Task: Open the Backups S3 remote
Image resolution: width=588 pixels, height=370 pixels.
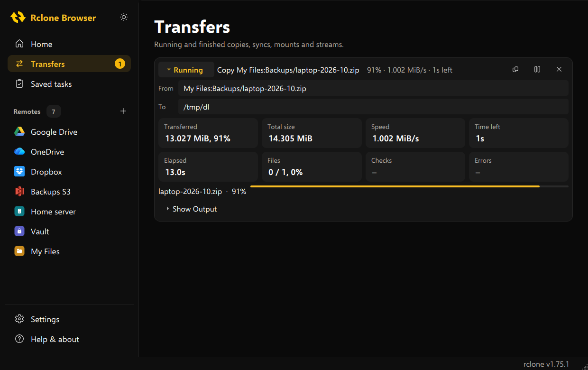Action: (x=69, y=192)
